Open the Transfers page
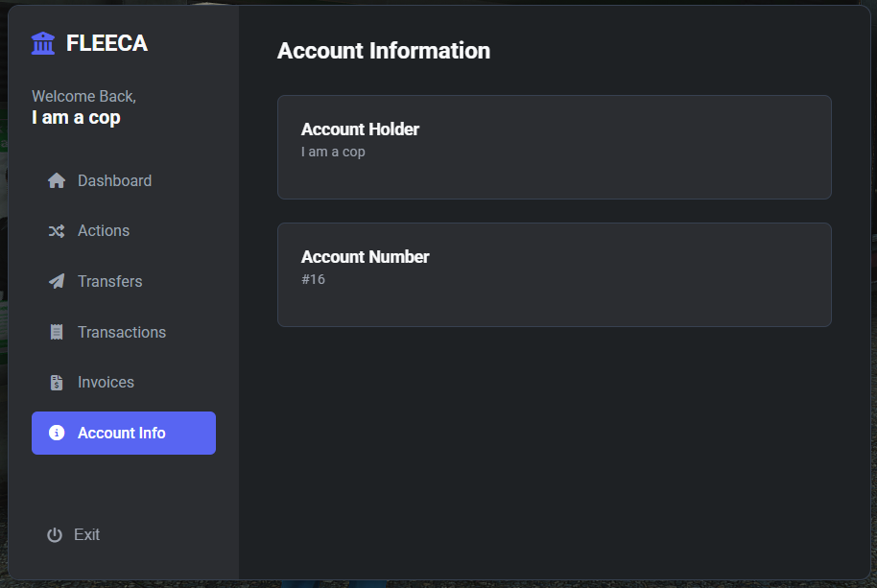The height and width of the screenshot is (588, 877). [124, 281]
